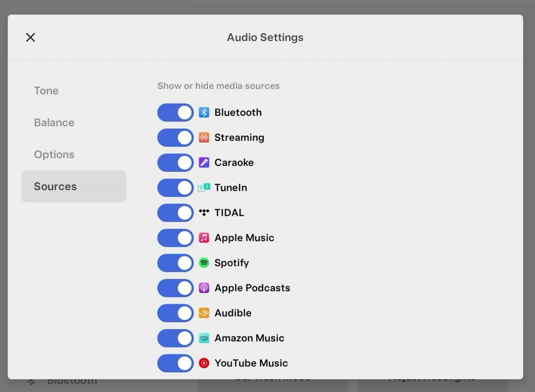This screenshot has width=535, height=392.
Task: Click the TIDAL logo icon
Action: tap(204, 213)
